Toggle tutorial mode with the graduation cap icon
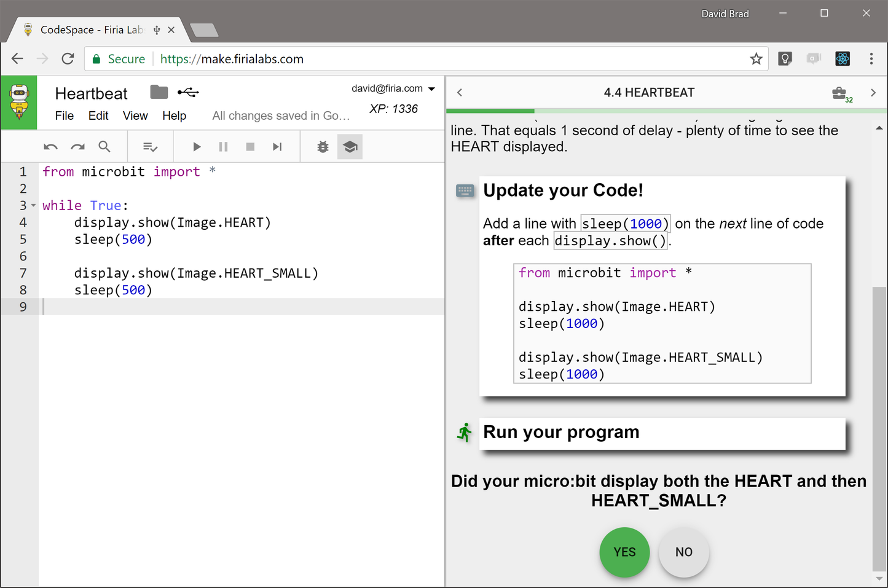Image resolution: width=888 pixels, height=588 pixels. pos(350,146)
